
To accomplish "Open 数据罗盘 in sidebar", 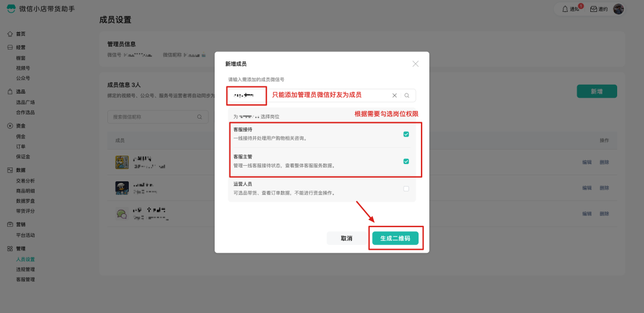I will click(x=26, y=201).
